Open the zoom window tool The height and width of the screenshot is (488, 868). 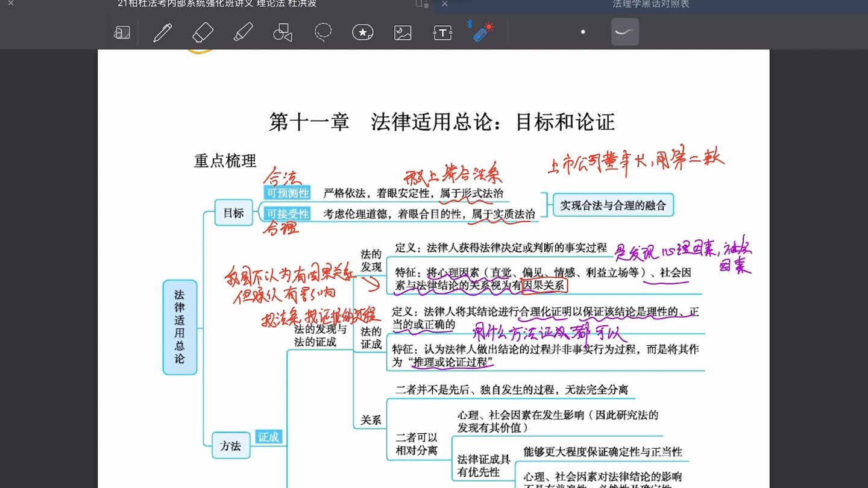pyautogui.click(x=122, y=33)
